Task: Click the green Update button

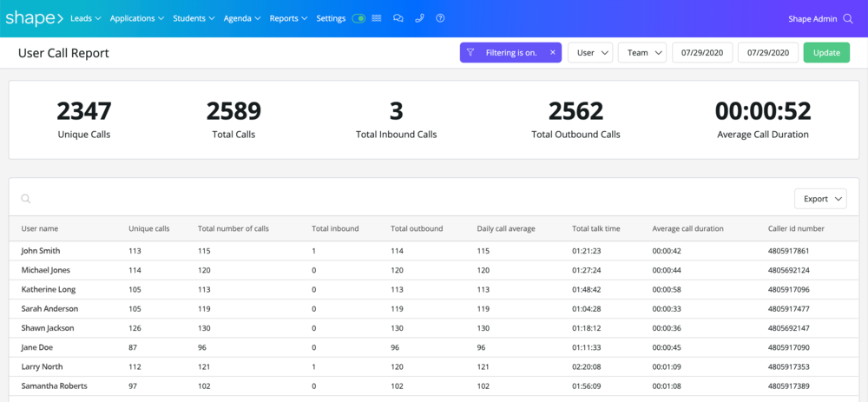Action: [826, 53]
